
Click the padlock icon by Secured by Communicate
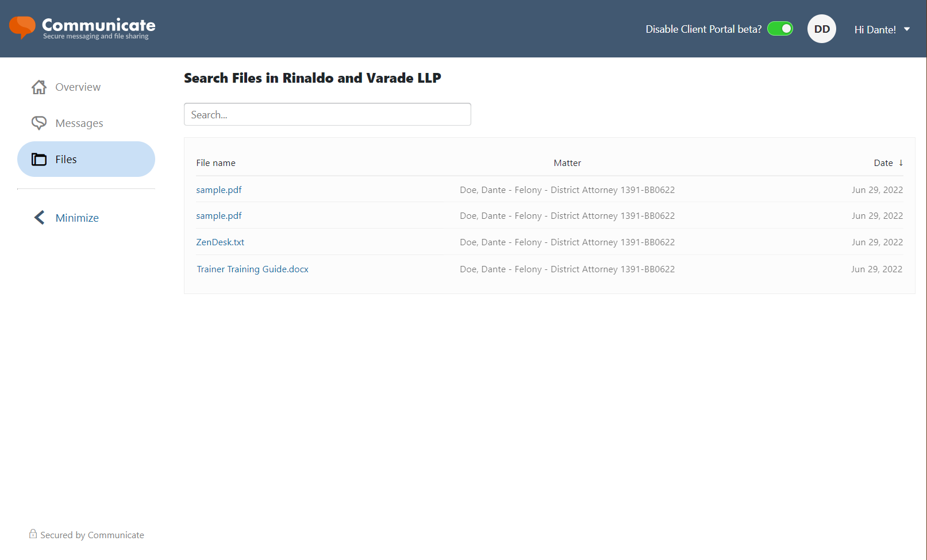coord(33,534)
